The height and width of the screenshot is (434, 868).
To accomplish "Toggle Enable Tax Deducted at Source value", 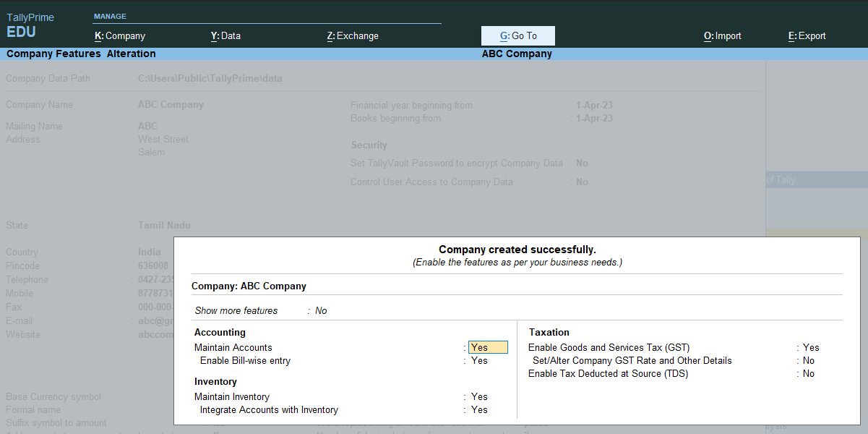I will 809,373.
